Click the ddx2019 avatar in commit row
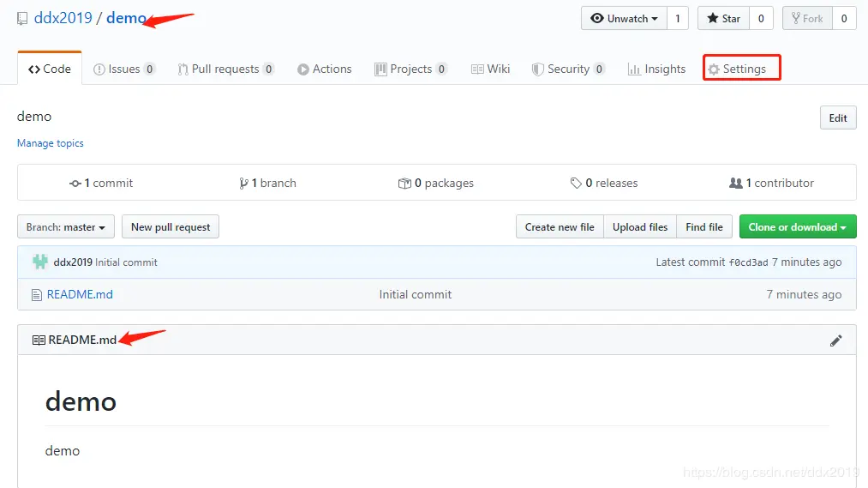 (x=40, y=262)
